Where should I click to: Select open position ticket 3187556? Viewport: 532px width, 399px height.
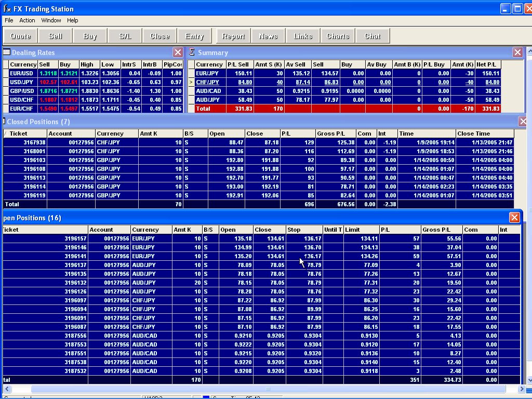[x=261, y=336]
